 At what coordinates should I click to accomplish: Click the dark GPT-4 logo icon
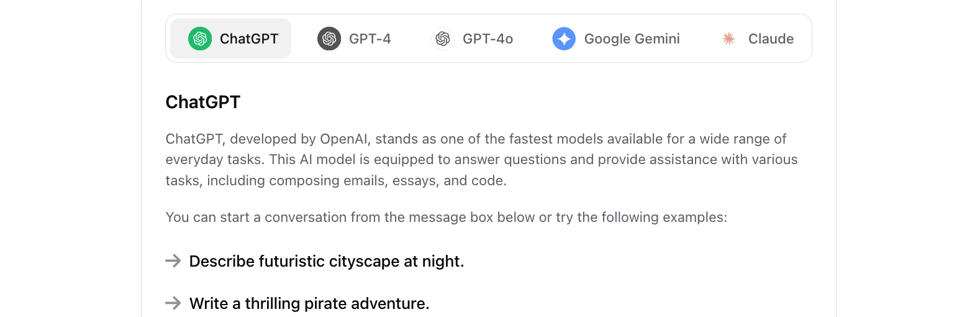[x=329, y=39]
